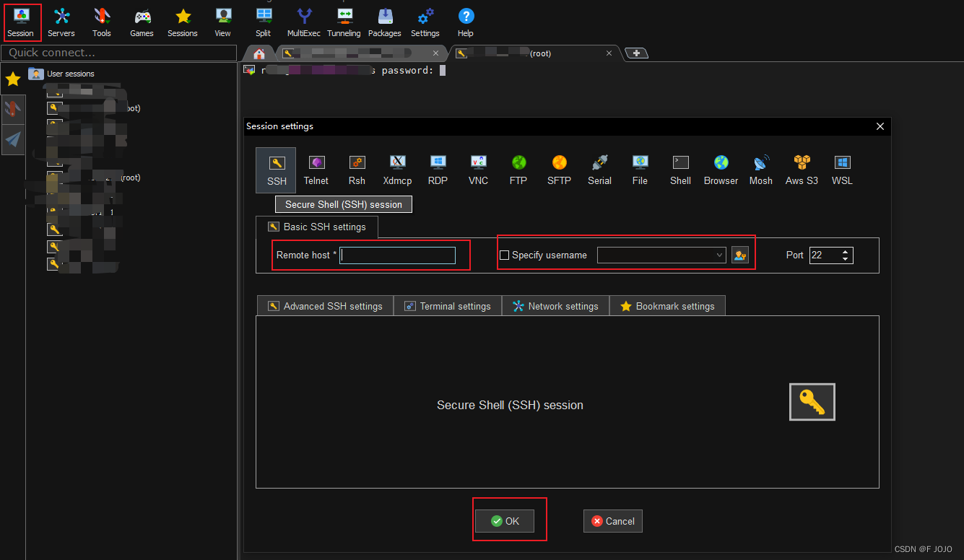This screenshot has height=560, width=964.
Task: Open the Advanced SSH settings tab
Action: coord(325,306)
